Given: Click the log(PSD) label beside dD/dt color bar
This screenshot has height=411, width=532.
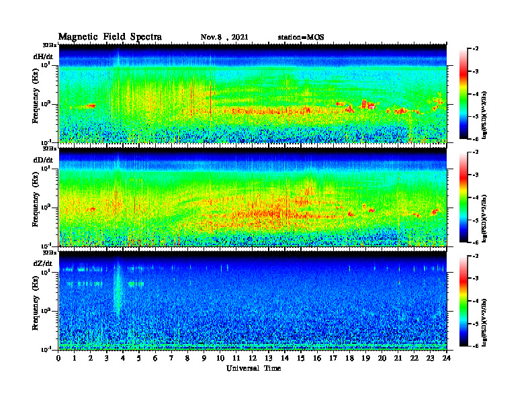Looking at the screenshot, I should 484,218.
